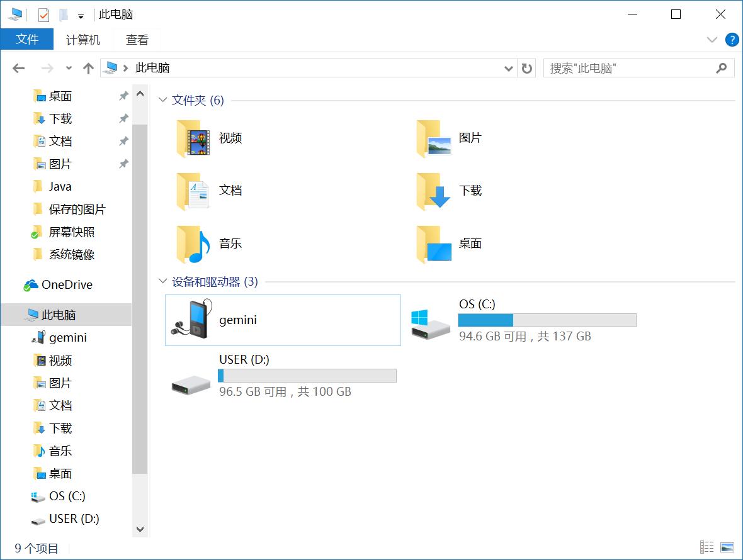This screenshot has width=743, height=560.
Task: Open the 文件 menu tab
Action: pyautogui.click(x=27, y=39)
